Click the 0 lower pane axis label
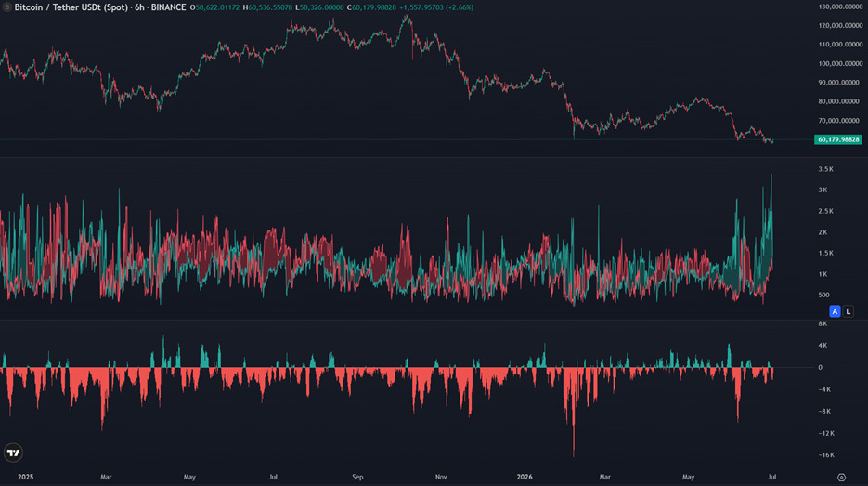The image size is (868, 486). tap(821, 367)
